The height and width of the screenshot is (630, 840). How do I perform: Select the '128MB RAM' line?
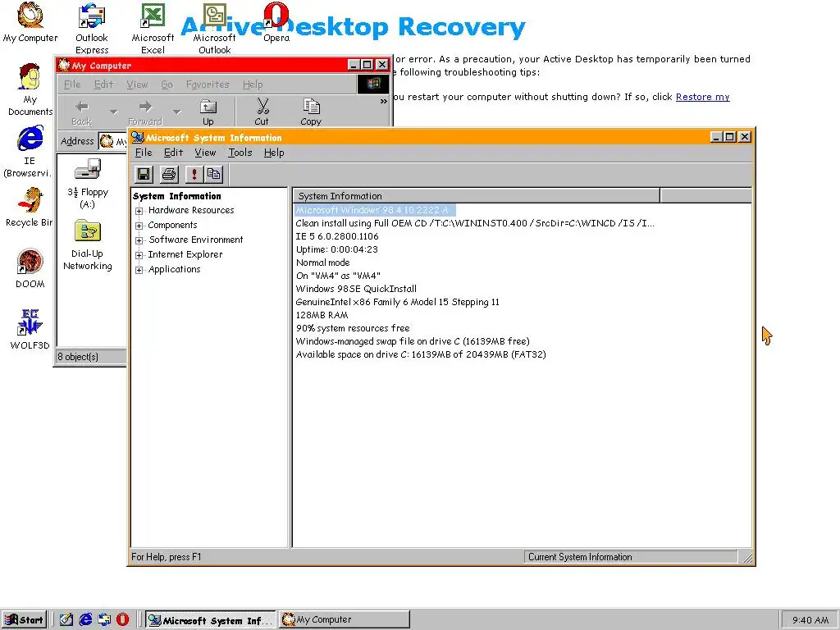click(x=322, y=315)
